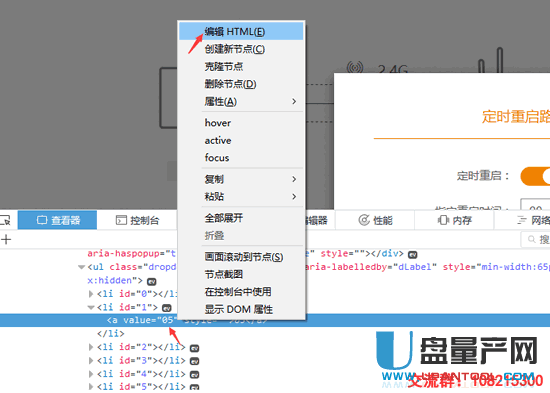Click the 2.4G wireless icon
This screenshot has height=393, width=550.
click(355, 67)
